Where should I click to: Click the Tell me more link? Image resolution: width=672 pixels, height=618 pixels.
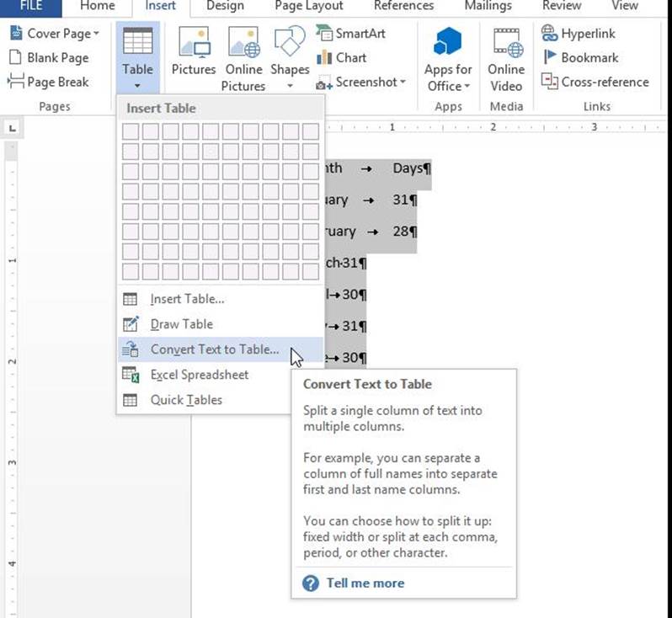[x=365, y=583]
